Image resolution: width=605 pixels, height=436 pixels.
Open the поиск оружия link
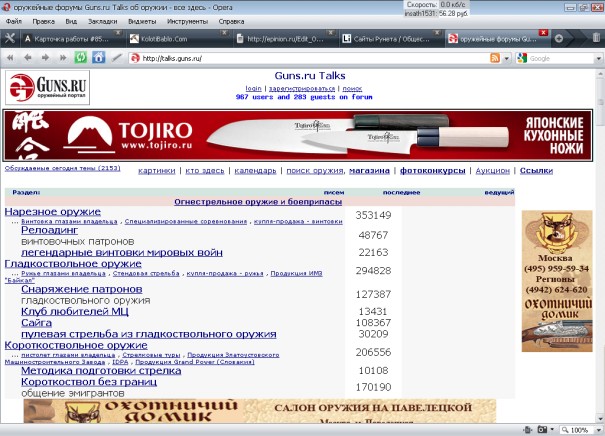point(314,171)
